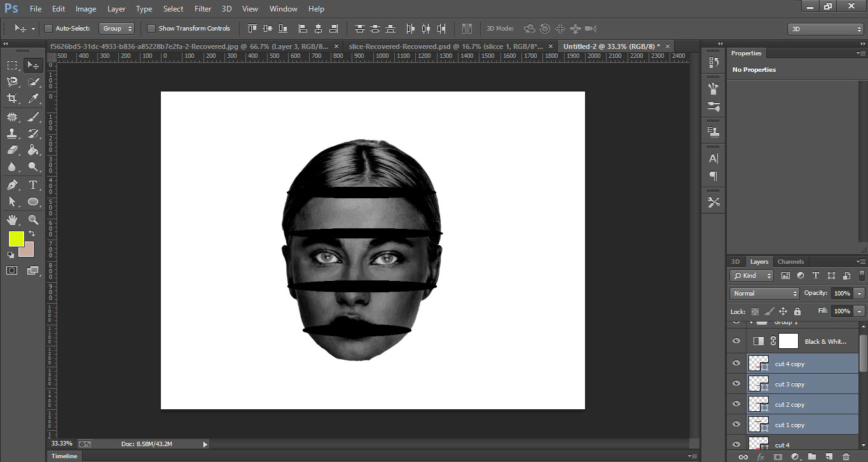Select the Move tool in the toolbox
This screenshot has height=462, width=868.
click(x=33, y=65)
